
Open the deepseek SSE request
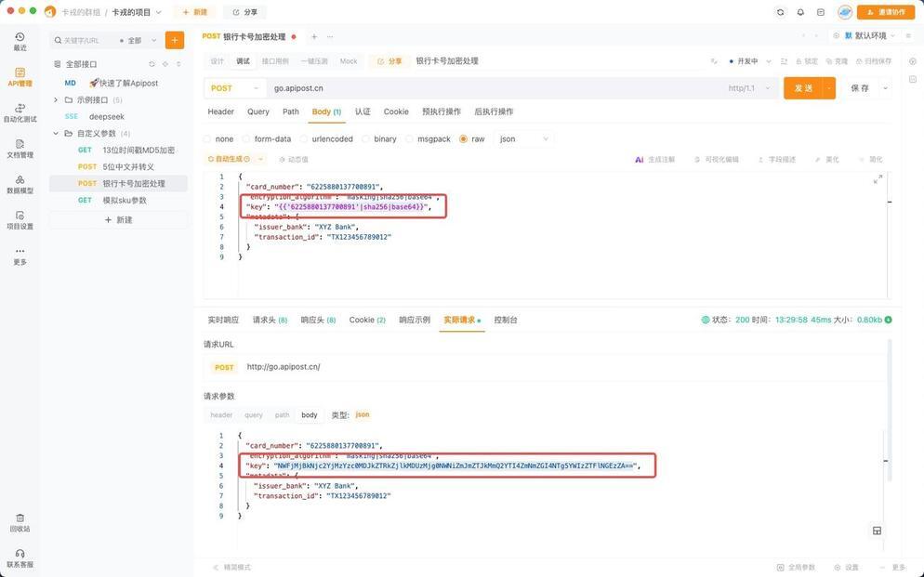118,116
